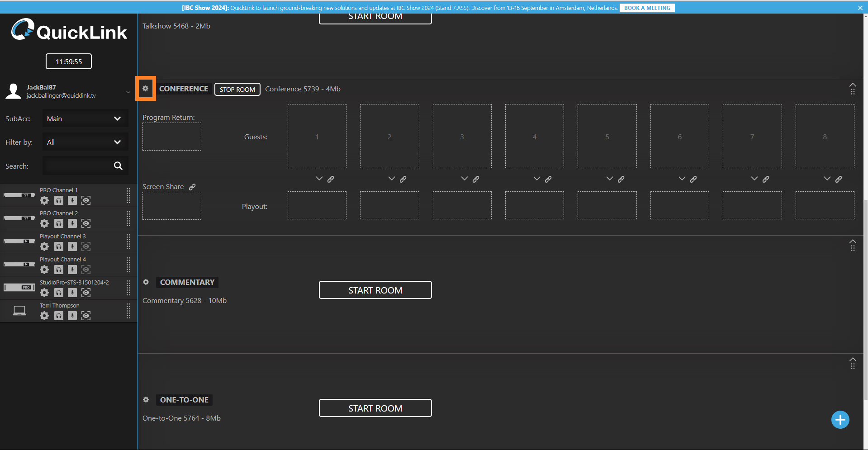868x450 pixels.
Task: Expand JackBal87 account menu
Action: tap(128, 92)
